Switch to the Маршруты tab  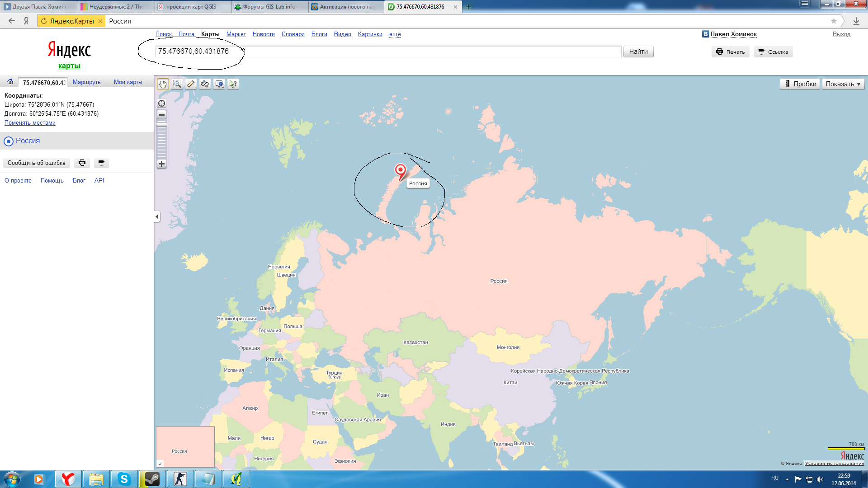tap(87, 82)
